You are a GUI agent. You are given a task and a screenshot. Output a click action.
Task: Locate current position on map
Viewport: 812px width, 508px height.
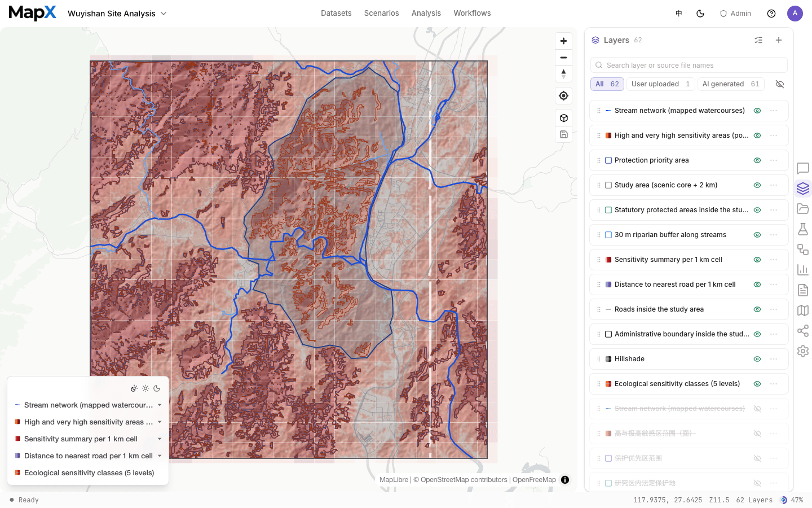(x=563, y=96)
